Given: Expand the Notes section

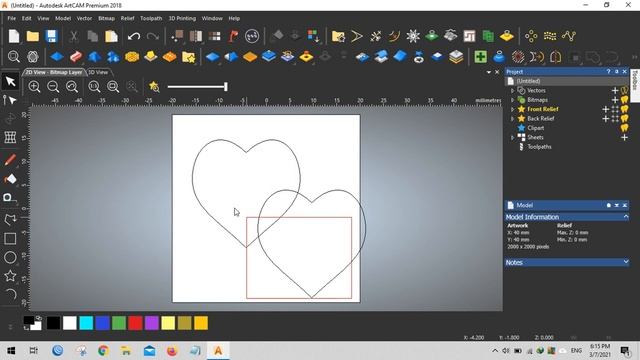Looking at the screenshot, I should [x=626, y=262].
